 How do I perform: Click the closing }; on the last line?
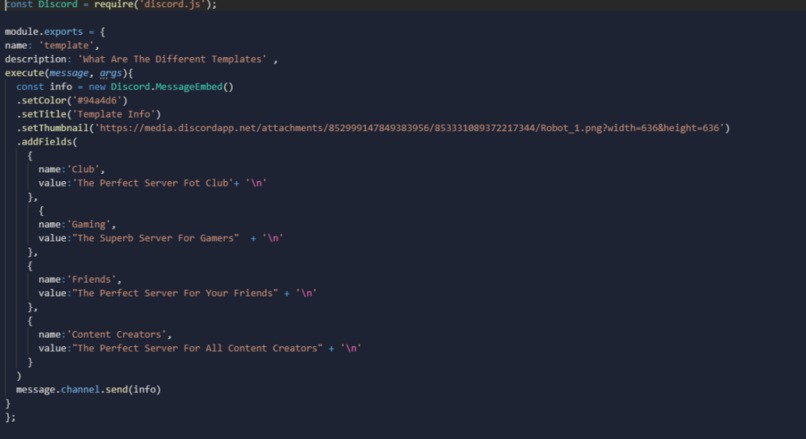pos(10,417)
